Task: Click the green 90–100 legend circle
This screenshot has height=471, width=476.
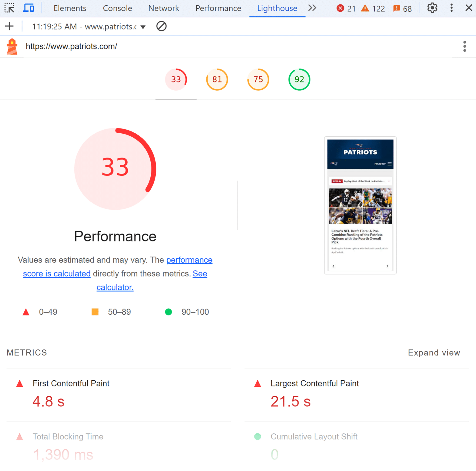Action: (168, 312)
